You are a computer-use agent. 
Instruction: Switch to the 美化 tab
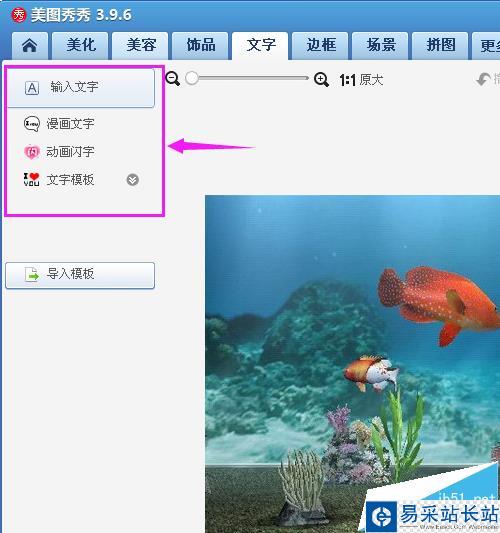point(80,46)
